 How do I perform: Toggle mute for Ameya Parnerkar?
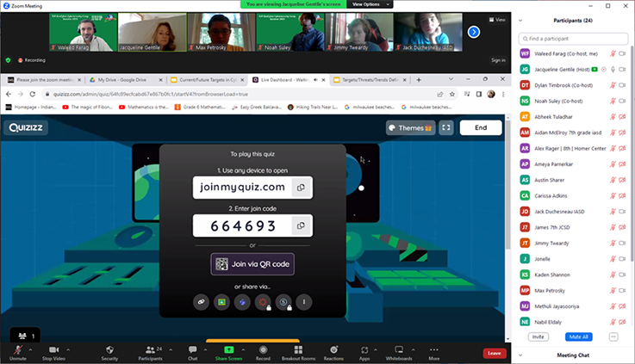tap(613, 164)
